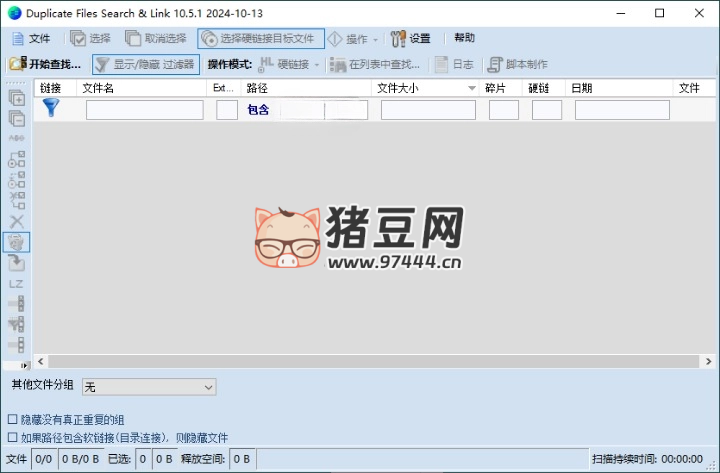Toggle the 显示/隐藏 过滤器 button
Viewport: 720px width, 473px height.
pyautogui.click(x=145, y=64)
